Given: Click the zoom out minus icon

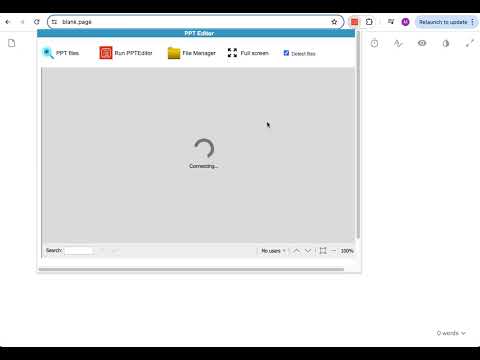Looking at the screenshot, I should pos(334,251).
